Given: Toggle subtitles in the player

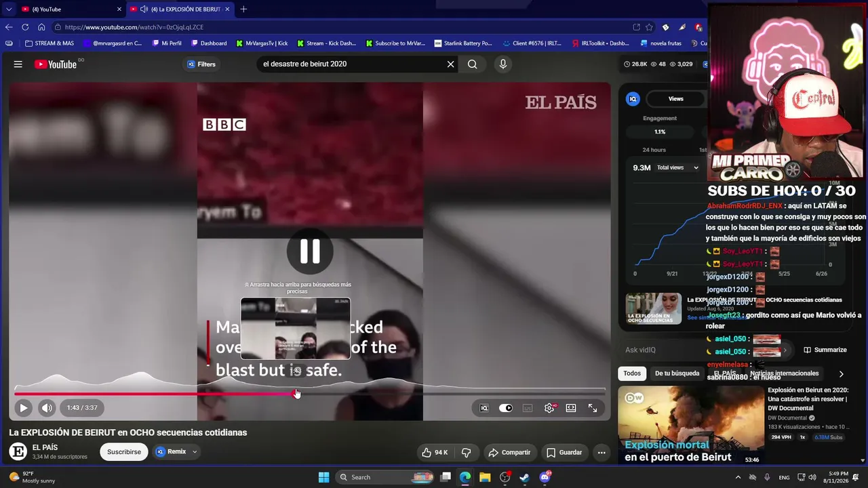Looking at the screenshot, I should tap(528, 408).
